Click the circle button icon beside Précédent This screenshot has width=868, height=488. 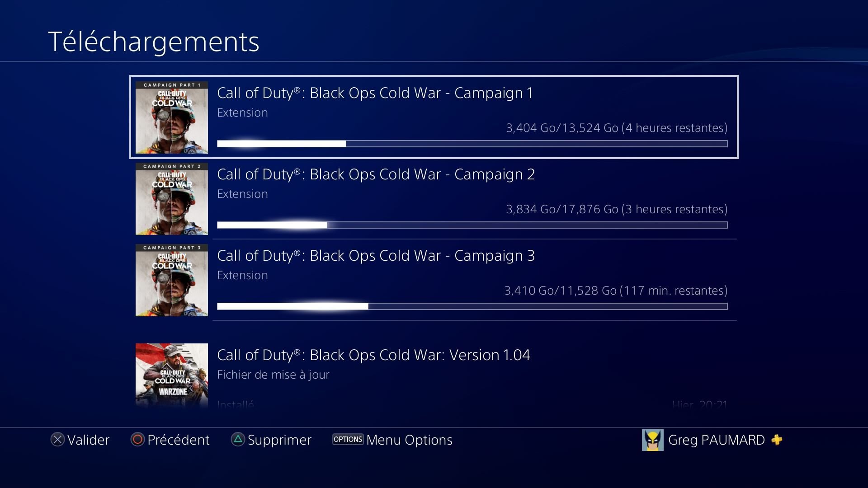(137, 440)
